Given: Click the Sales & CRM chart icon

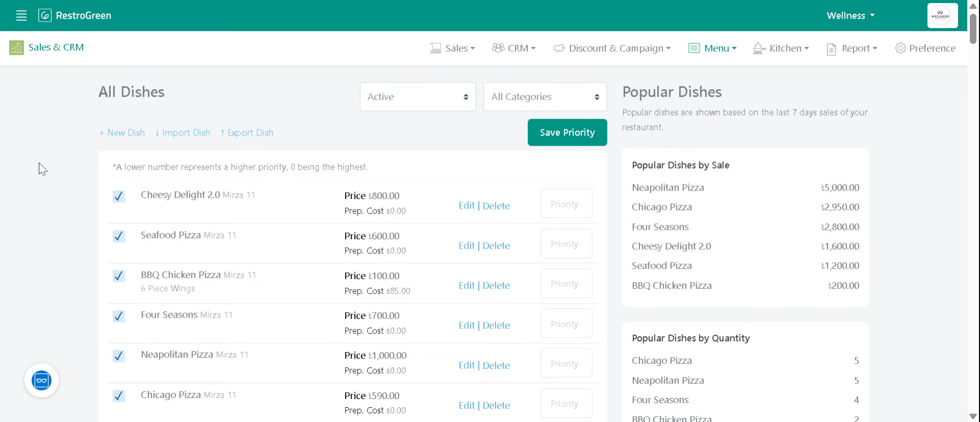Looking at the screenshot, I should point(16,48).
